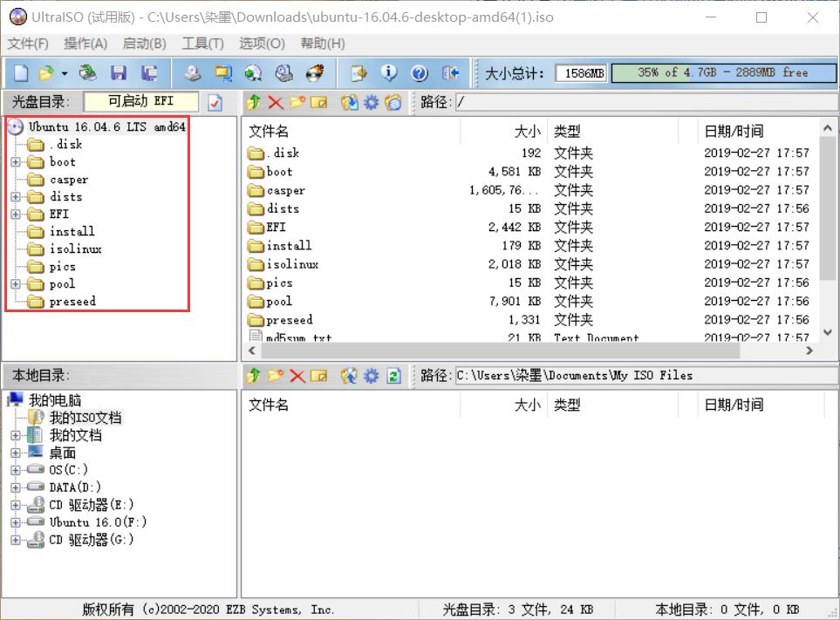The width and height of the screenshot is (840, 620).
Task: Open the 操作(A) menu
Action: [85, 44]
